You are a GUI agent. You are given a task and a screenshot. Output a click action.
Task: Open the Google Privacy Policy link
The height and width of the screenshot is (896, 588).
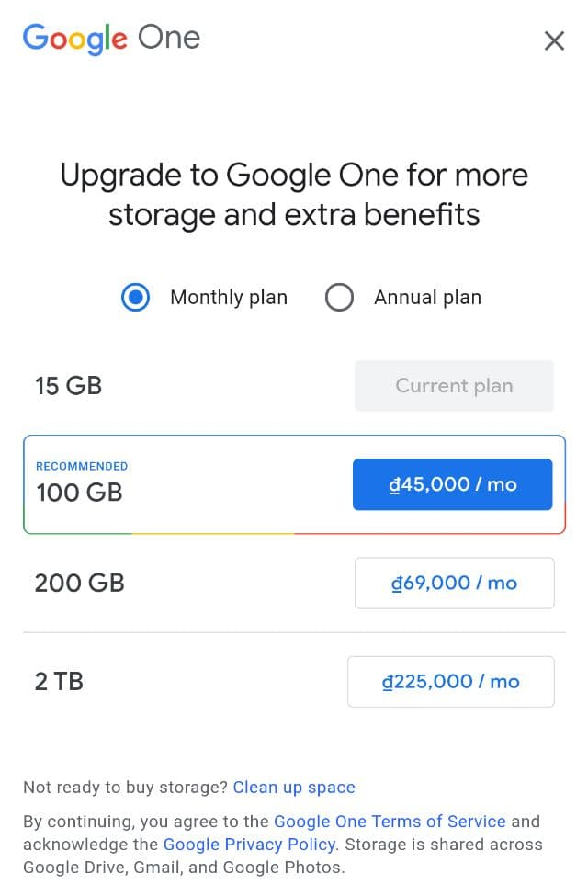coord(248,844)
